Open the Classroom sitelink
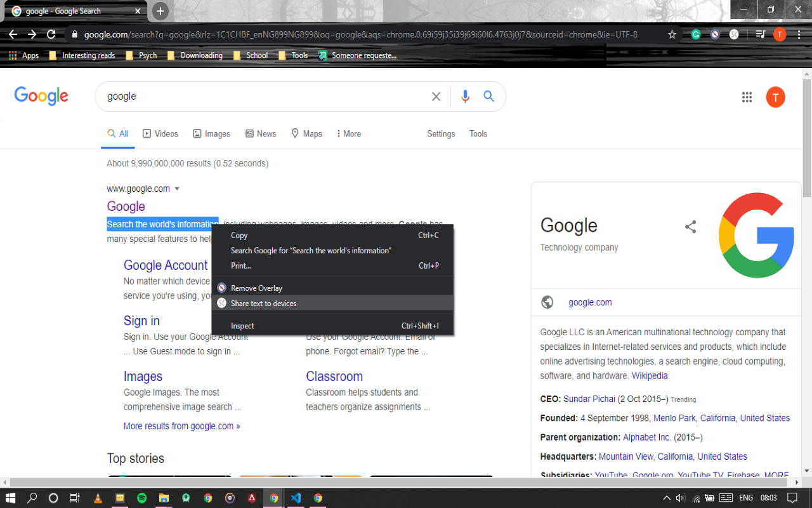This screenshot has height=508, width=812. coord(334,377)
